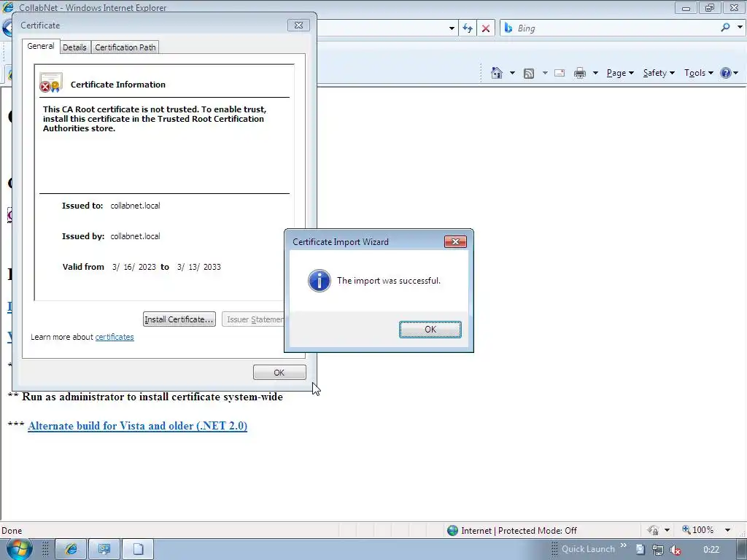Click the second taskbar program button

click(x=104, y=549)
